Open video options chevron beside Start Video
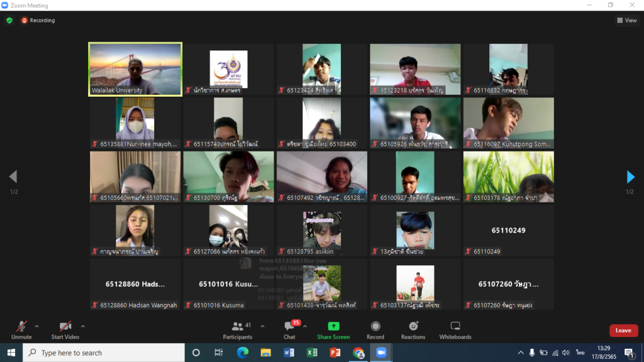 pos(83,326)
